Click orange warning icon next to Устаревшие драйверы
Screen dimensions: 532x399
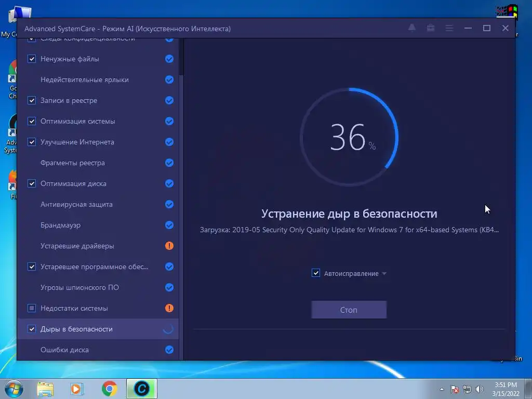[169, 246]
